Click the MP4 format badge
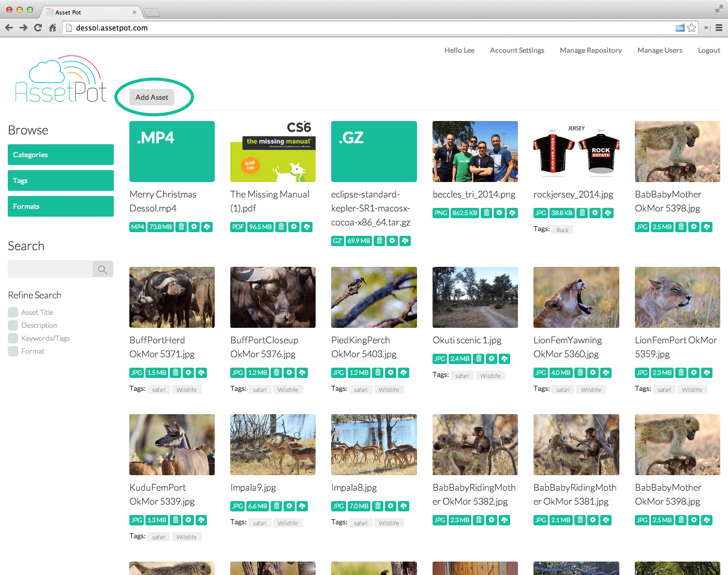Viewport: 728px width, 575px height. [x=138, y=227]
